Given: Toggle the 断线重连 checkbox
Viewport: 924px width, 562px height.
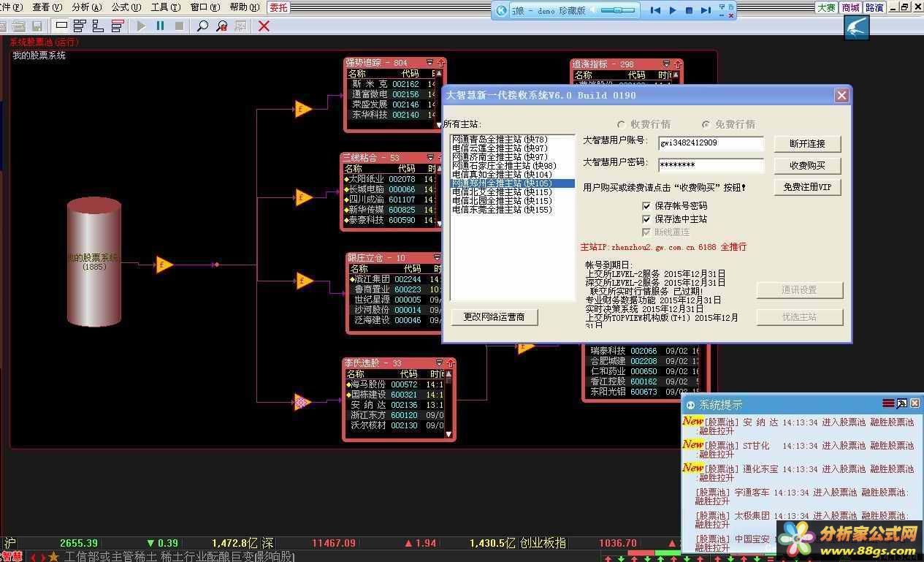Looking at the screenshot, I should [x=646, y=232].
